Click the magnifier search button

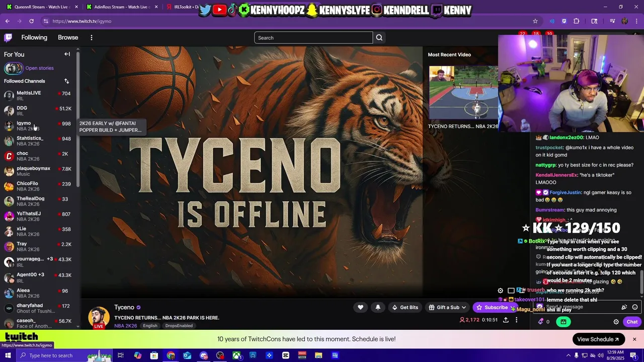click(x=379, y=38)
